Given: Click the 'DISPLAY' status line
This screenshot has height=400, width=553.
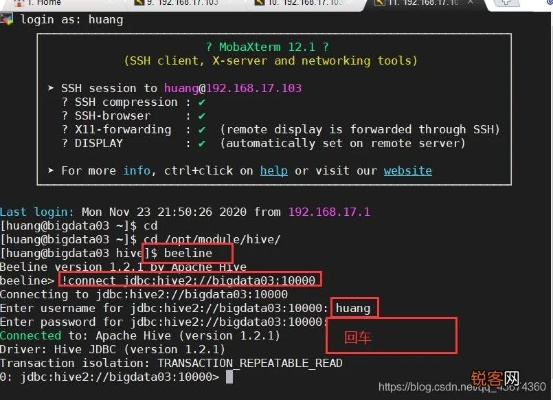Looking at the screenshot, I should [x=263, y=144].
